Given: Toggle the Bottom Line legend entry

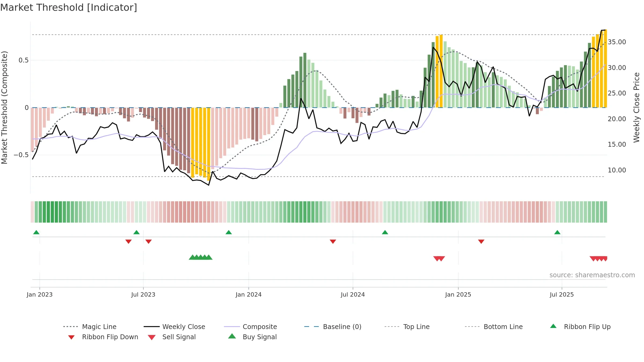Looking at the screenshot, I should pos(494,327).
